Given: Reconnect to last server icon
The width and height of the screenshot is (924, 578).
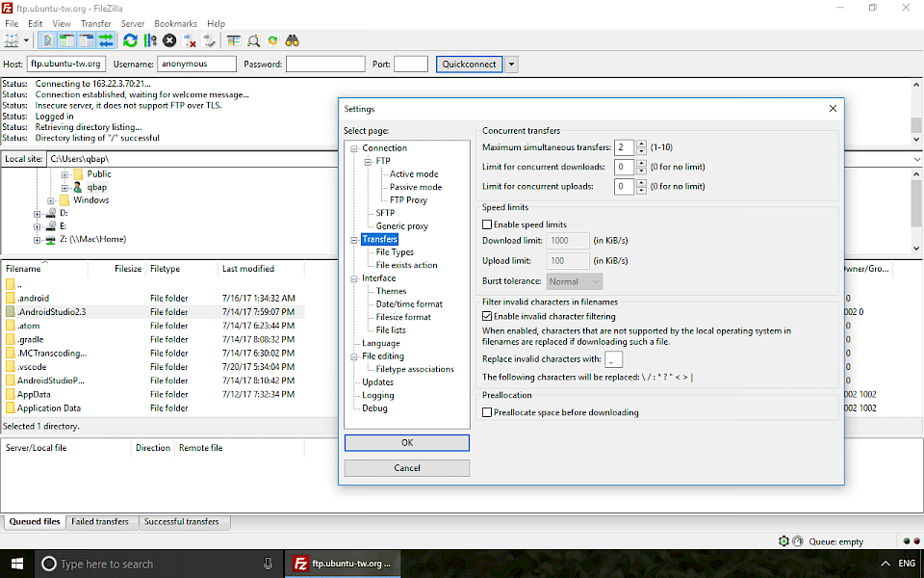Looking at the screenshot, I should click(209, 40).
